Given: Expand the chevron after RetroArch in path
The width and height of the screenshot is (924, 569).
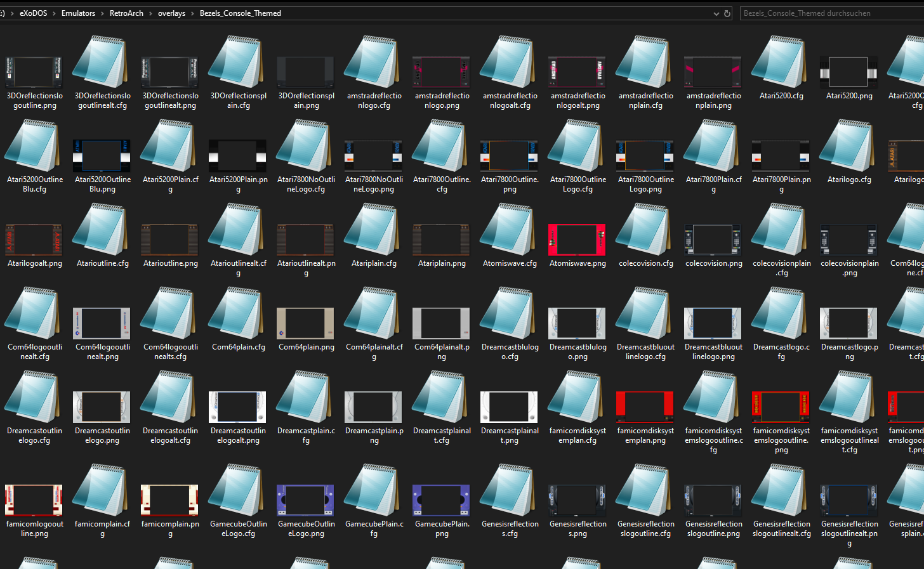Looking at the screenshot, I should (x=150, y=13).
